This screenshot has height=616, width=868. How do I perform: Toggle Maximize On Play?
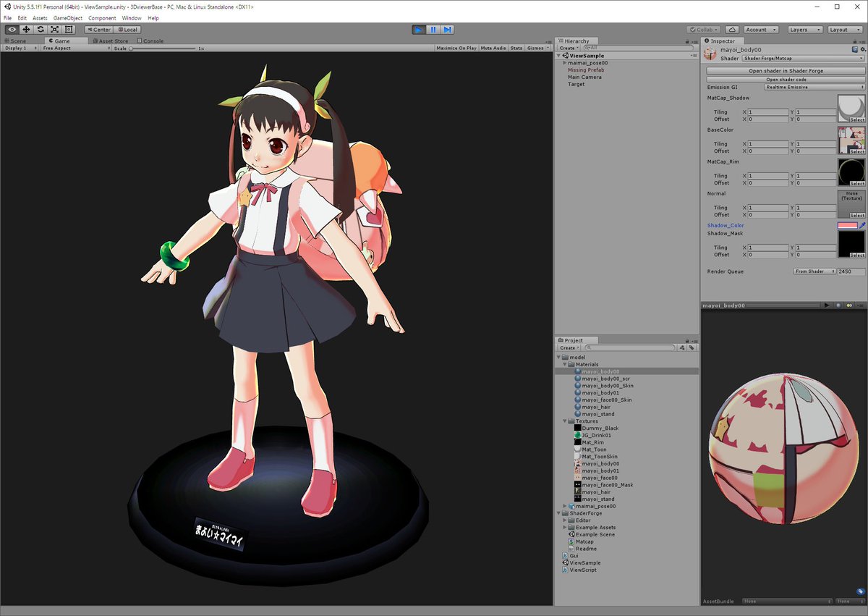coord(456,48)
